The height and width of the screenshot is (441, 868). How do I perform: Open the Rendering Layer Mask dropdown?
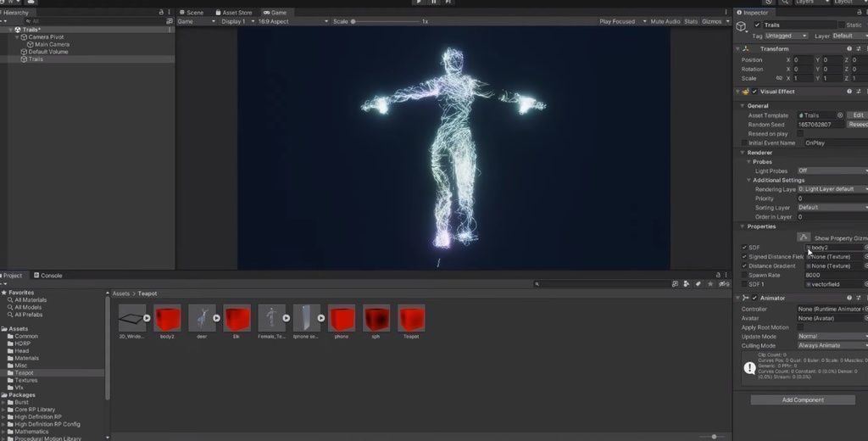tap(832, 189)
